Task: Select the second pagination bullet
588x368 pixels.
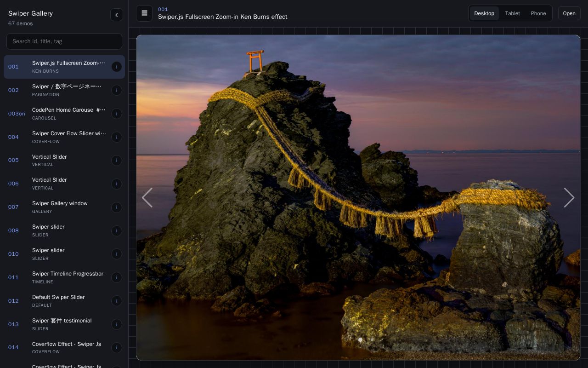Action: [x=372, y=340]
